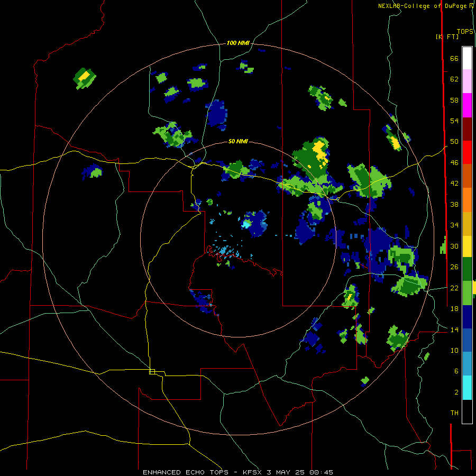Click the TH threshold legend label
476x476 pixels.
click(x=454, y=413)
